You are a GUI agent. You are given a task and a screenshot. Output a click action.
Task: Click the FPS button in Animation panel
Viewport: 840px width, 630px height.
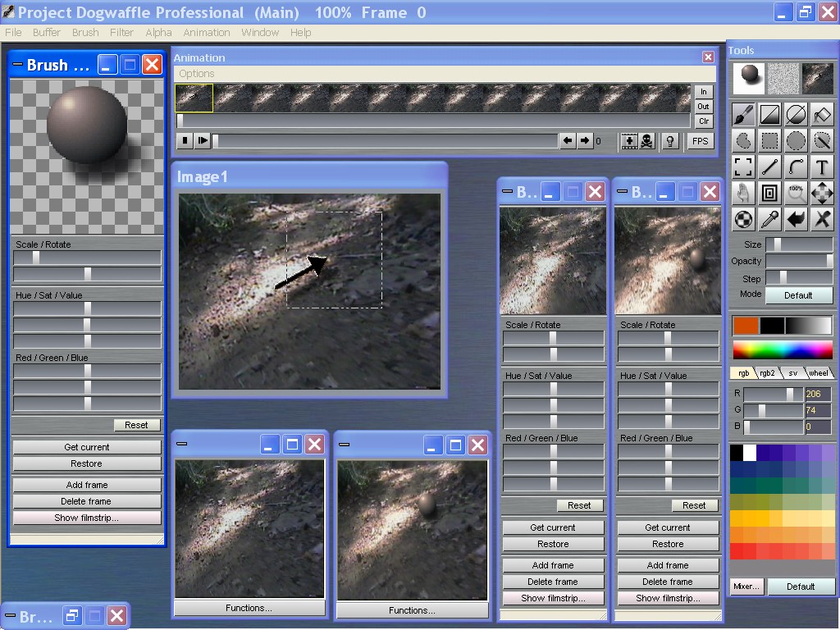[700, 141]
